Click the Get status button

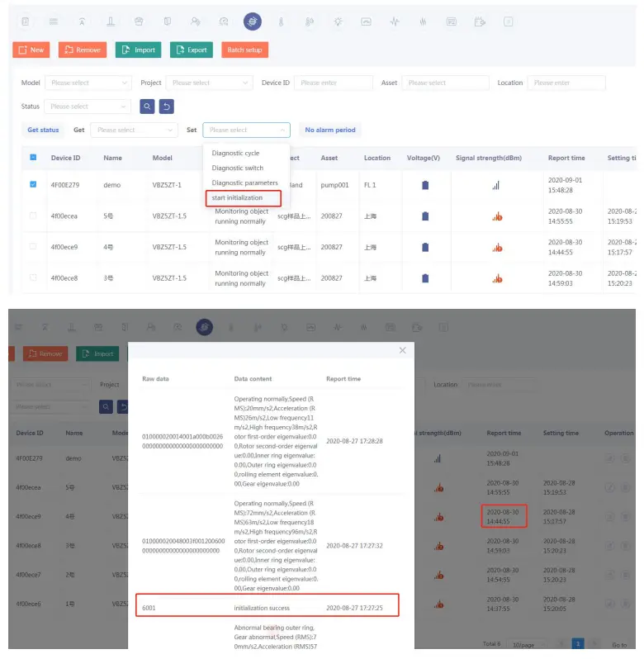(x=43, y=130)
